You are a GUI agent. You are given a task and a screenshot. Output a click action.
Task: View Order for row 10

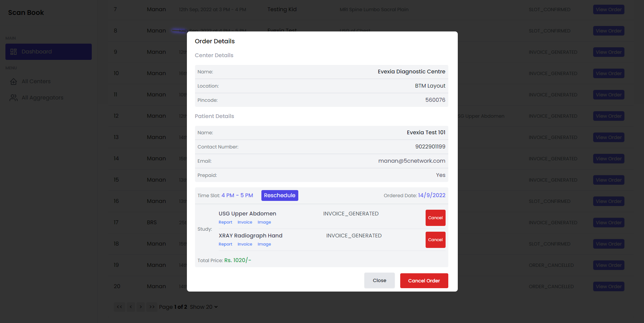[x=609, y=73]
